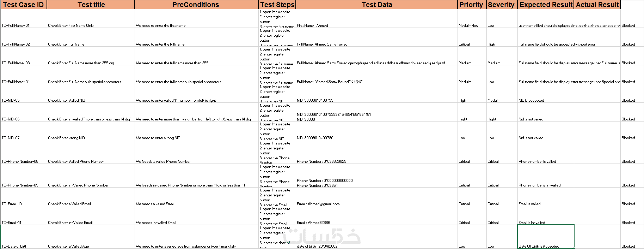This screenshot has width=644, height=249.
Task: Select the 'TC-Date of birth' cell
Action: [x=24, y=237]
